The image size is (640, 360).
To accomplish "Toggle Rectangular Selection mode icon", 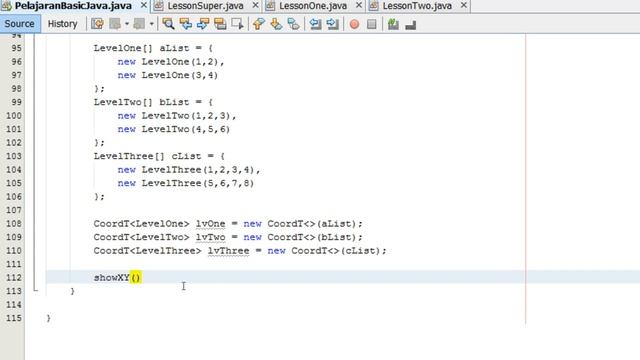I will [x=237, y=24].
